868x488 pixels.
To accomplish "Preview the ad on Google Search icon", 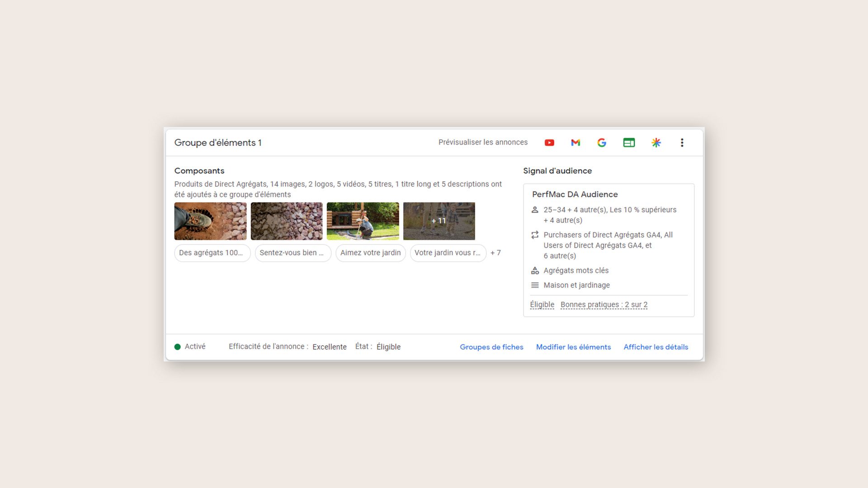I will [x=602, y=143].
